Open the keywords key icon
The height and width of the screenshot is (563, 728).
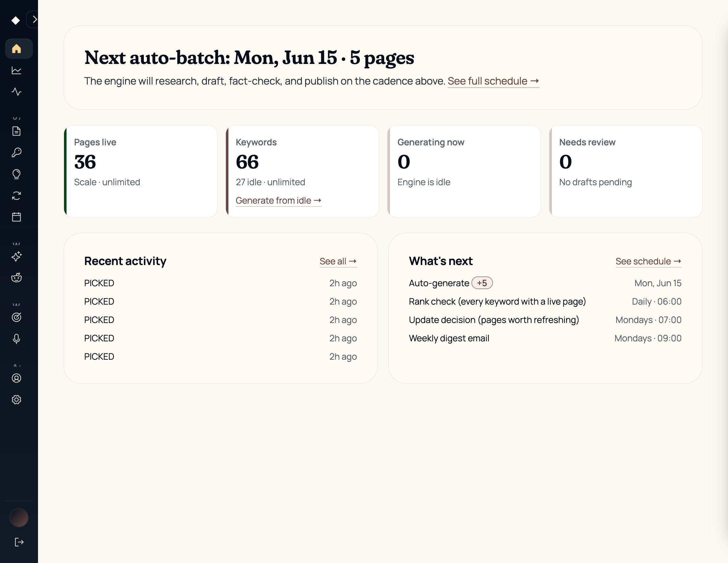click(x=16, y=153)
